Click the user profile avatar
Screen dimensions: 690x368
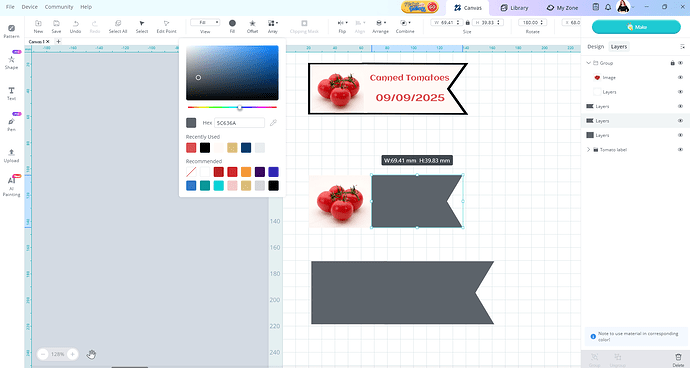[623, 7]
